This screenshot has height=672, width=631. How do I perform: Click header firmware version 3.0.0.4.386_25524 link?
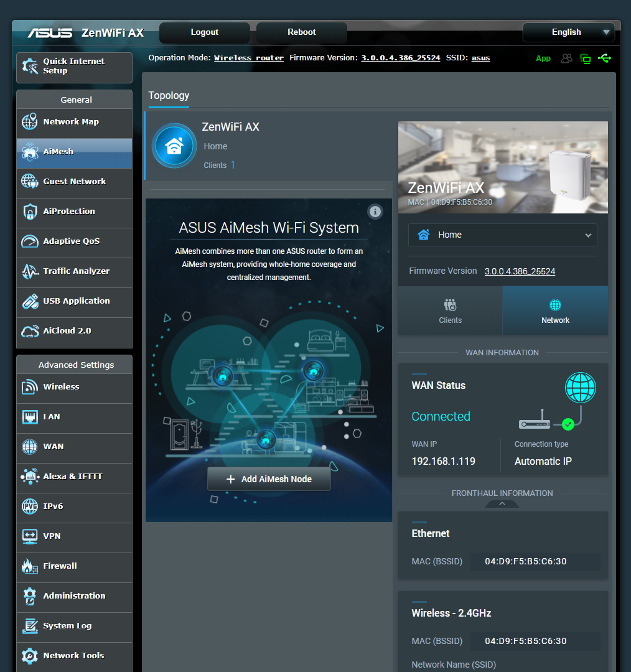[x=400, y=58]
